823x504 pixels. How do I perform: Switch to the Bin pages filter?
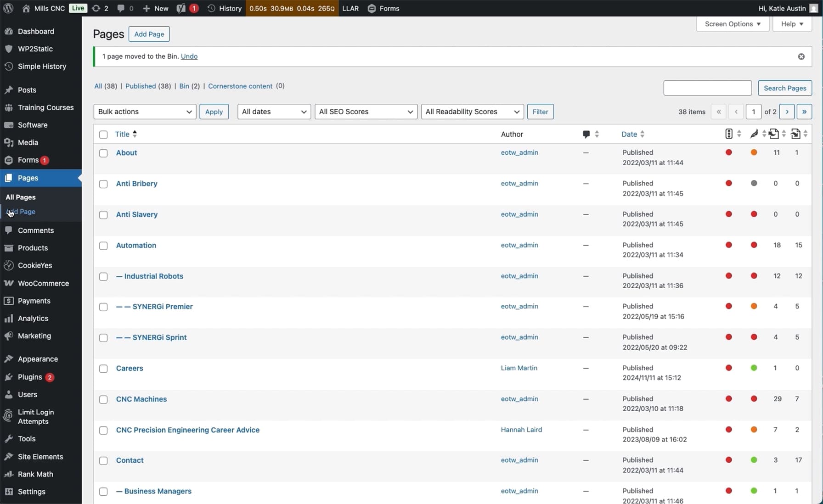pos(184,86)
